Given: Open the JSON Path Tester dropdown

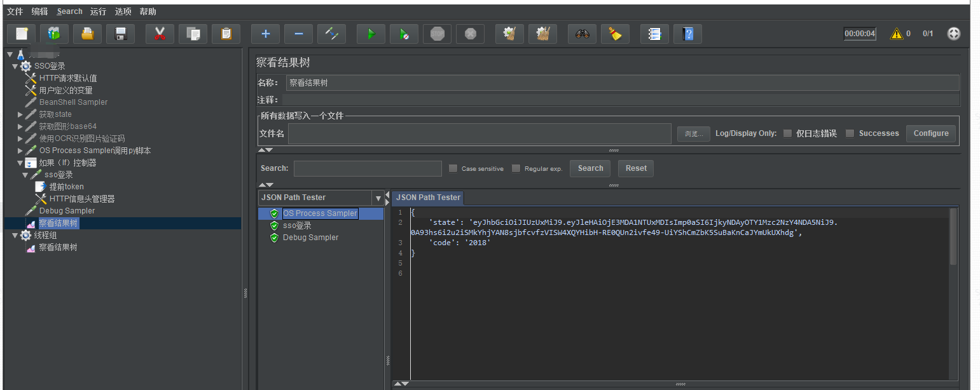Looking at the screenshot, I should tap(378, 198).
